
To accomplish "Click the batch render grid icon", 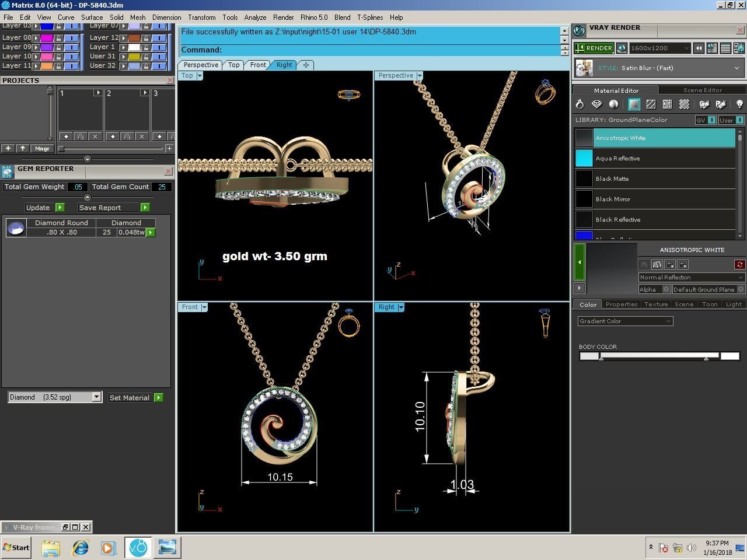I will 739,48.
